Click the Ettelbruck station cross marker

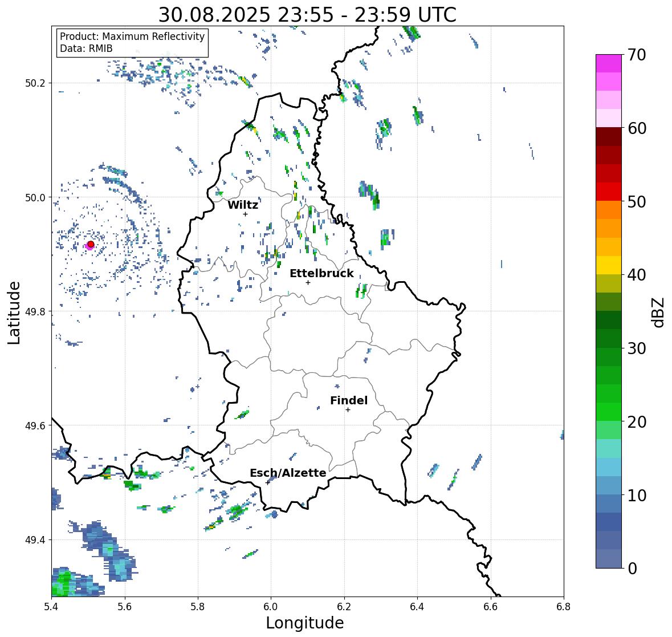pos(308,282)
